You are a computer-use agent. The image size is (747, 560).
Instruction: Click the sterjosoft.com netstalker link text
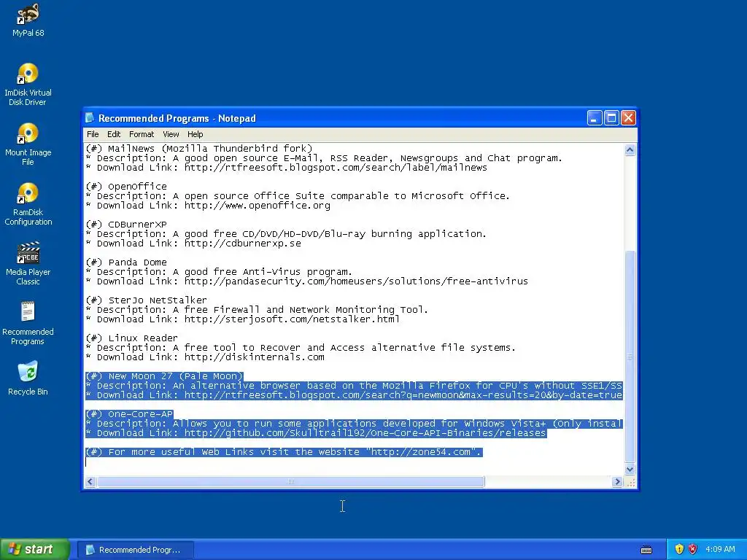pos(292,319)
